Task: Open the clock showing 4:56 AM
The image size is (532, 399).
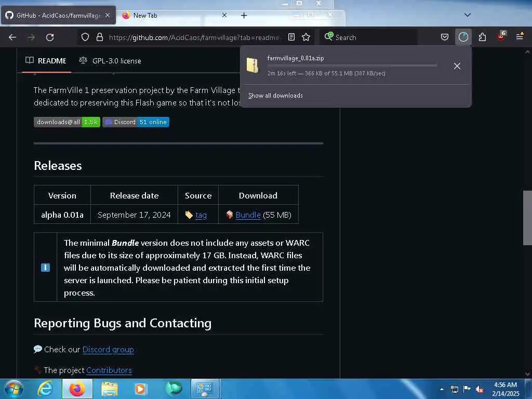Action: pos(505,389)
